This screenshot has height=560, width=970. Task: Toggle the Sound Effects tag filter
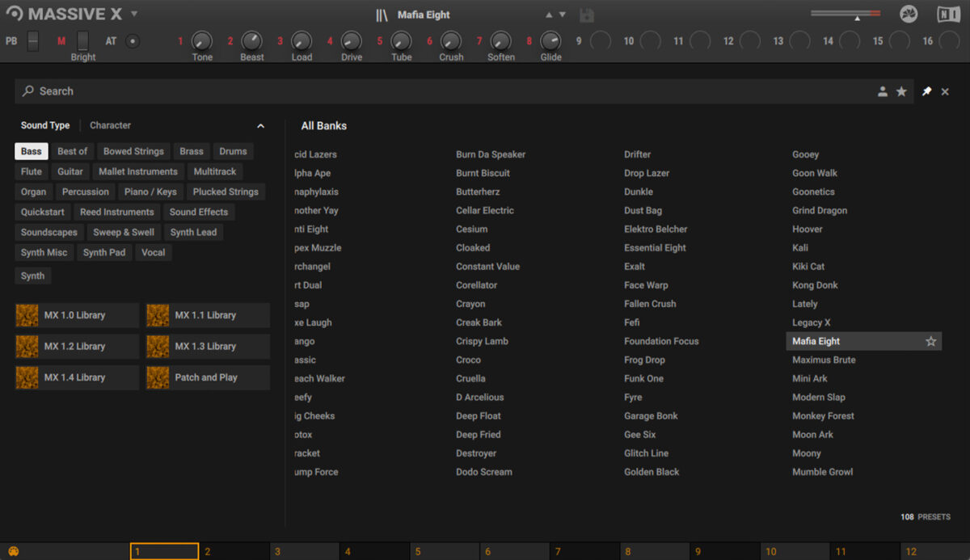click(x=199, y=212)
